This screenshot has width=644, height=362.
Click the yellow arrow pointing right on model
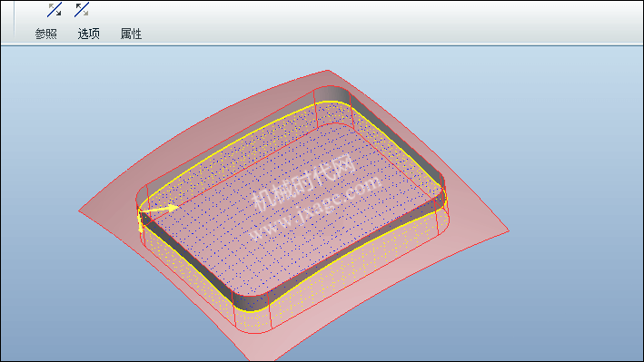pyautogui.click(x=160, y=209)
